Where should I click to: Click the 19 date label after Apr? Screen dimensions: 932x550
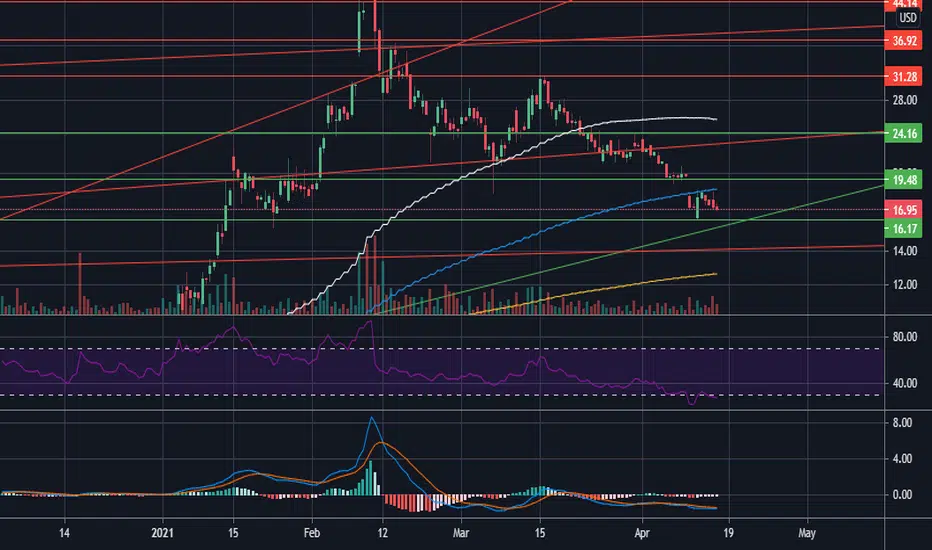coord(728,533)
